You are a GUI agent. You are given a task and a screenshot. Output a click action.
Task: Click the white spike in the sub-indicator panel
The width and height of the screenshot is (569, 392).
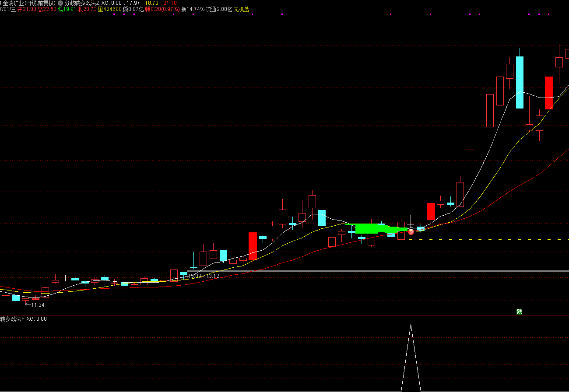(411, 357)
